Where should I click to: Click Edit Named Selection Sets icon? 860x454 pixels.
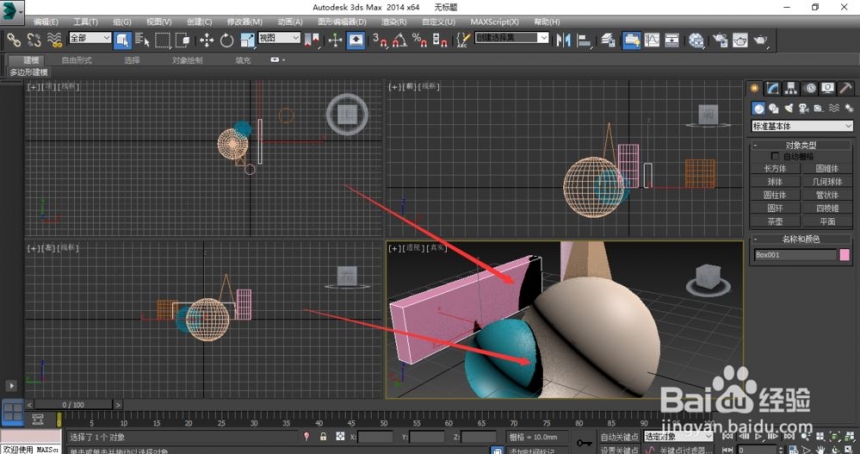[x=463, y=40]
